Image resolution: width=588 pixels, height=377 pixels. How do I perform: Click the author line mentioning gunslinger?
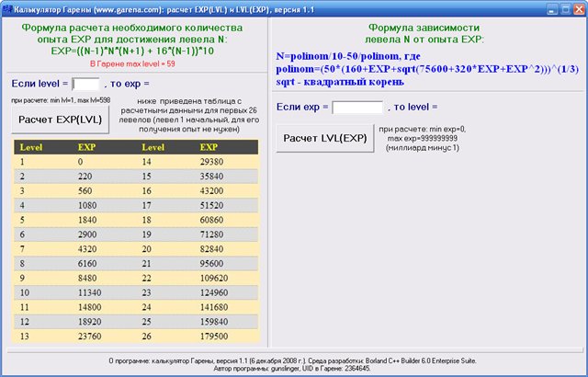292,369
